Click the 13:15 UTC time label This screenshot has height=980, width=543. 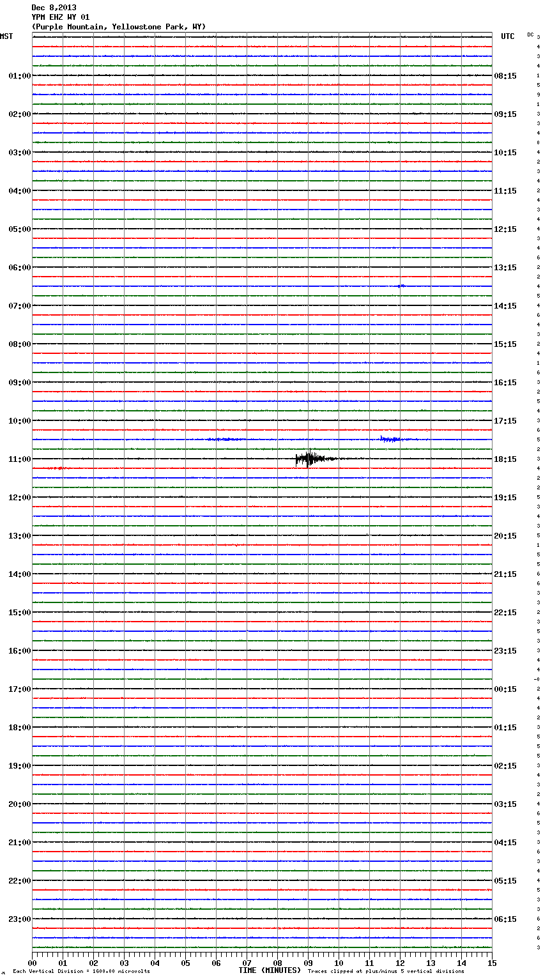[x=505, y=268]
